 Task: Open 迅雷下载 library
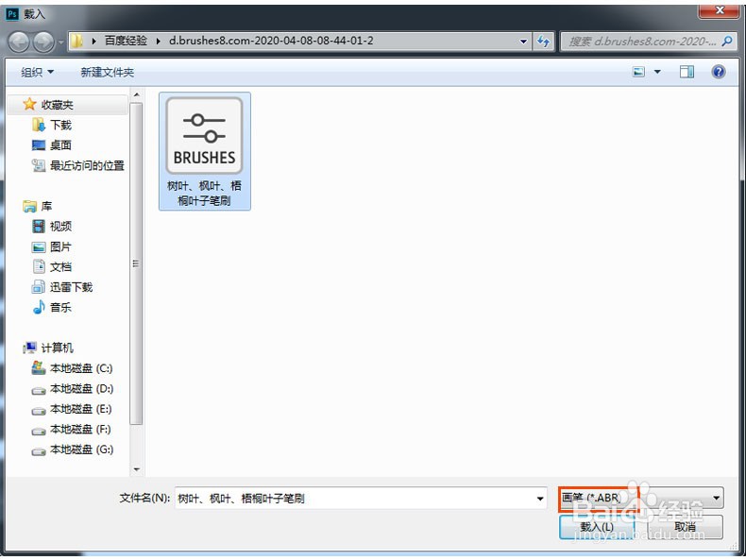(72, 287)
